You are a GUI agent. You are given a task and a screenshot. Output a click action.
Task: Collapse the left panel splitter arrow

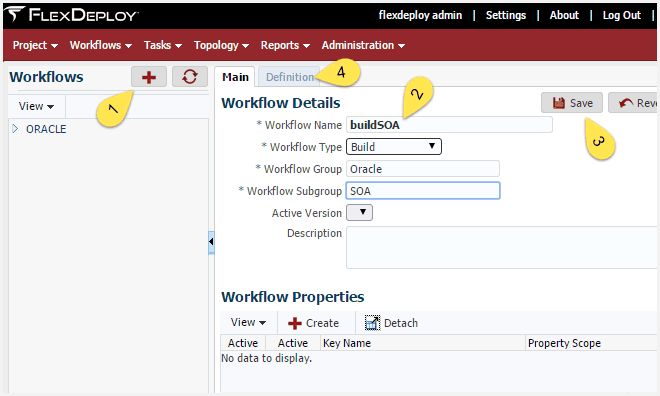pyautogui.click(x=211, y=242)
